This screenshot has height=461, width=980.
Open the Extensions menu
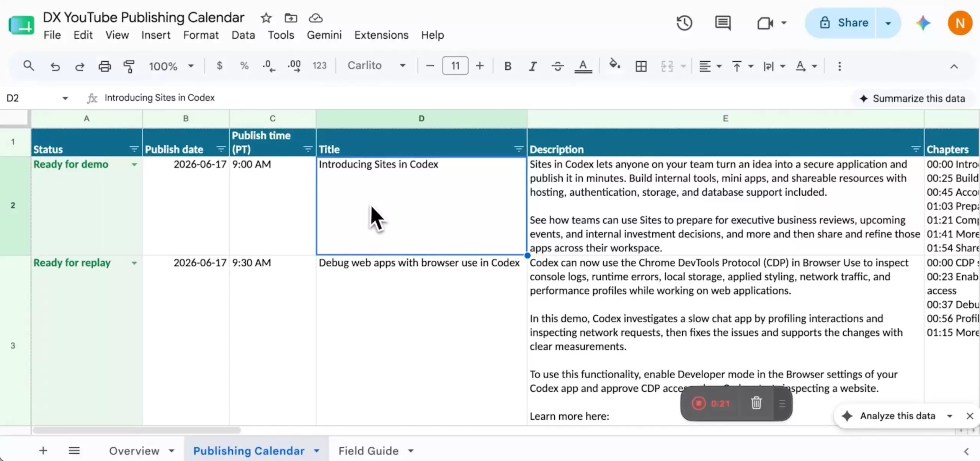point(381,35)
